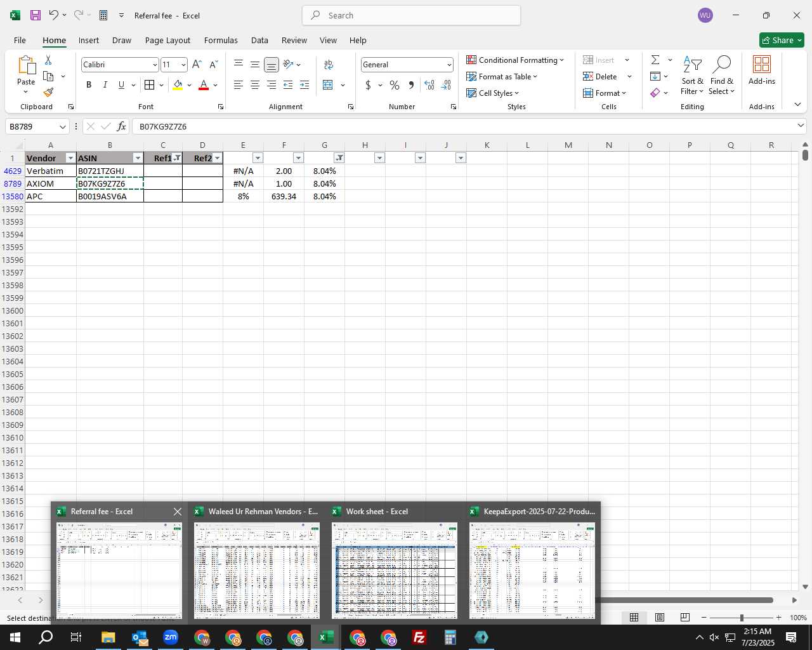Image resolution: width=812 pixels, height=650 pixels.
Task: Switch to the Page Layout tab
Action: 167,40
